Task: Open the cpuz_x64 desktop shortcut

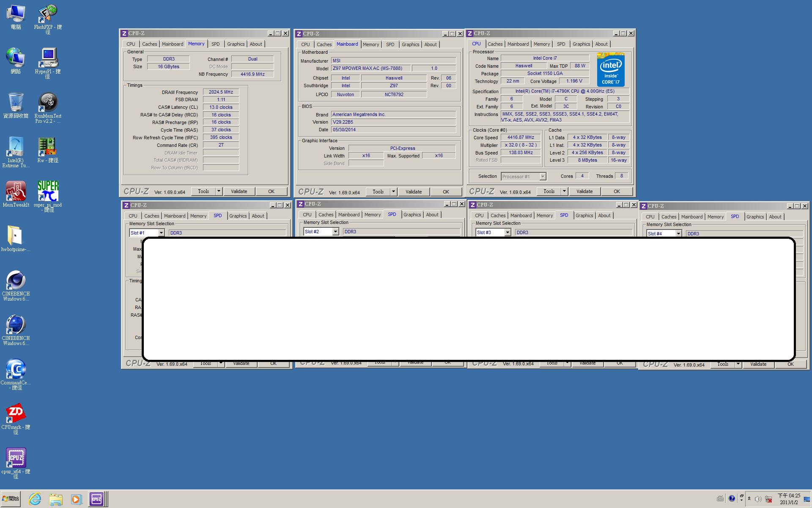Action: 16,457
